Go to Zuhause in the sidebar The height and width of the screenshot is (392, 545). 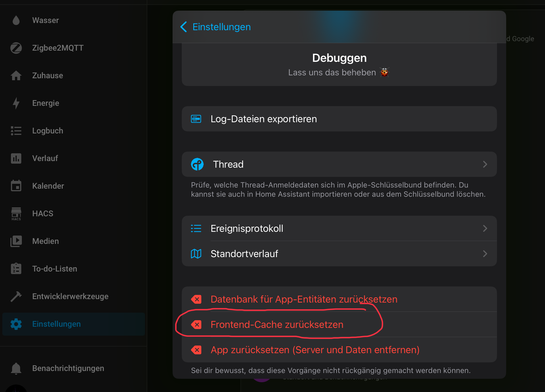point(73,76)
